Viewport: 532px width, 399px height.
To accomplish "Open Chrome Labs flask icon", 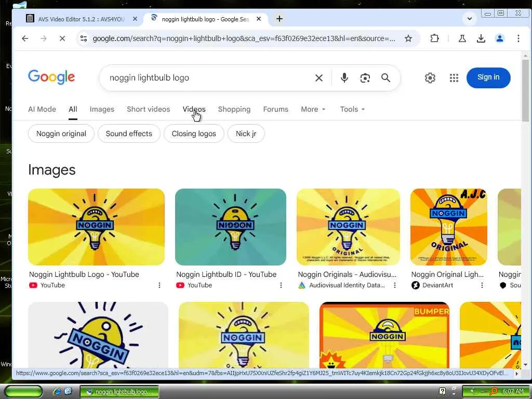I will click(x=462, y=38).
